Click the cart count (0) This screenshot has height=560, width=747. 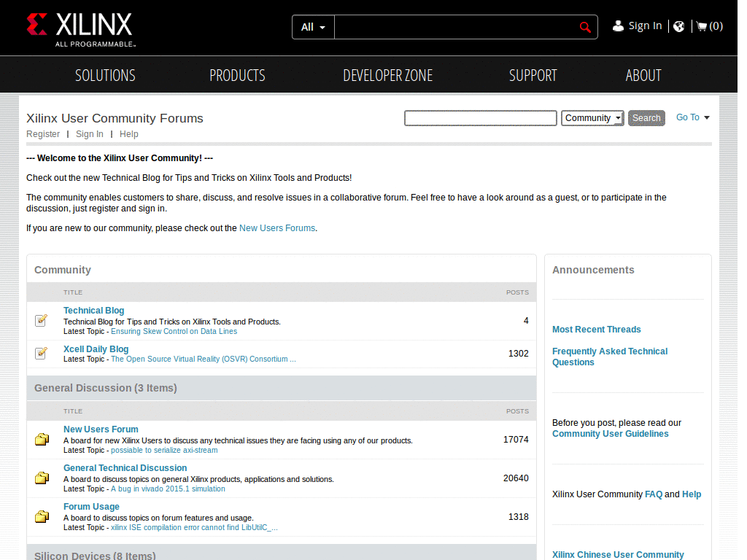pyautogui.click(x=716, y=26)
